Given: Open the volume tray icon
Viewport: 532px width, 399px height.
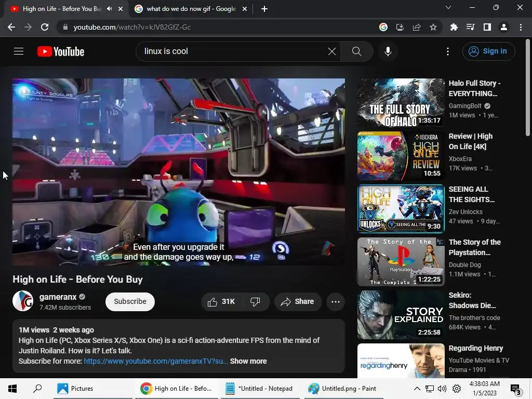Looking at the screenshot, I should pyautogui.click(x=442, y=389).
